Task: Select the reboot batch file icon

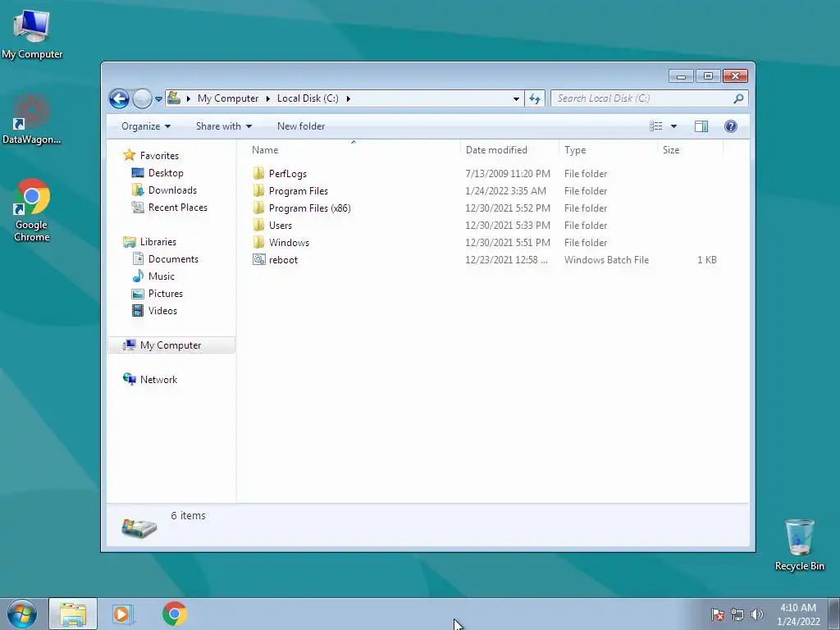Action: click(x=258, y=259)
